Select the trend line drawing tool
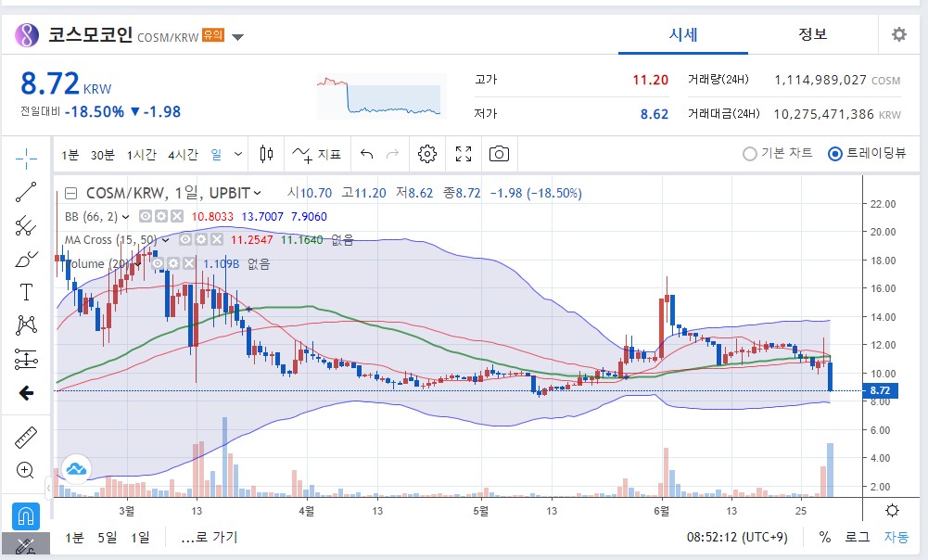This screenshot has width=928, height=560. [26, 192]
